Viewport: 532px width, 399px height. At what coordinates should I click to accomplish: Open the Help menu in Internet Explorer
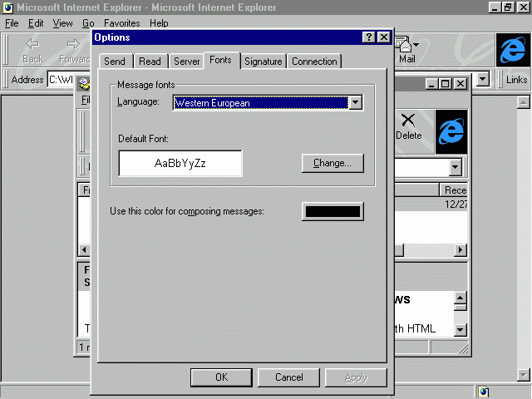click(x=159, y=23)
